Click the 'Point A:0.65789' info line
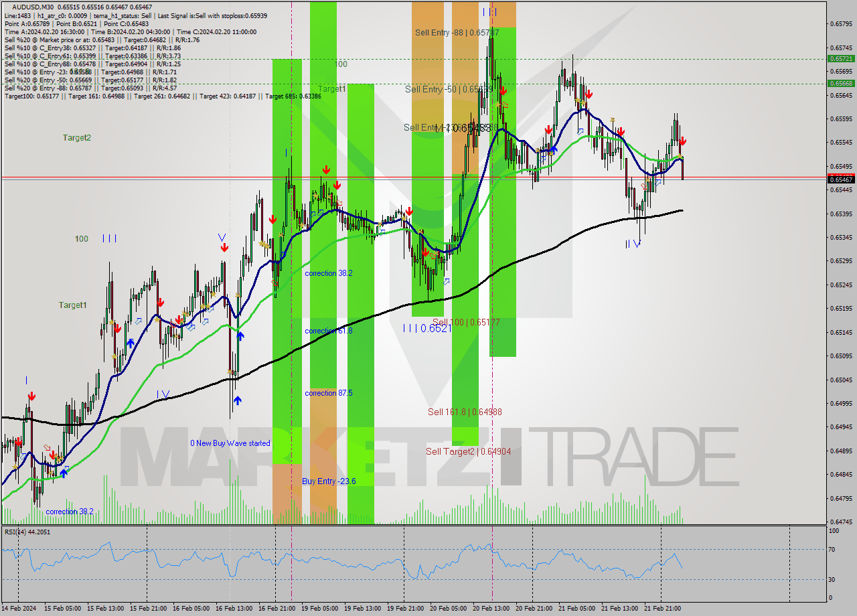The height and width of the screenshot is (616, 857). (x=27, y=23)
